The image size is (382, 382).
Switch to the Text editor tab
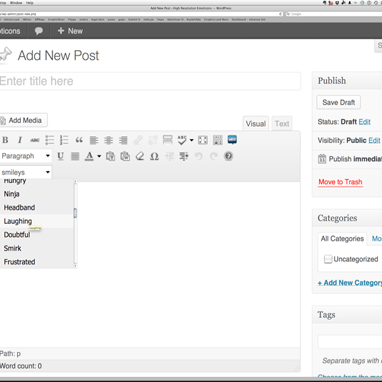tap(282, 124)
